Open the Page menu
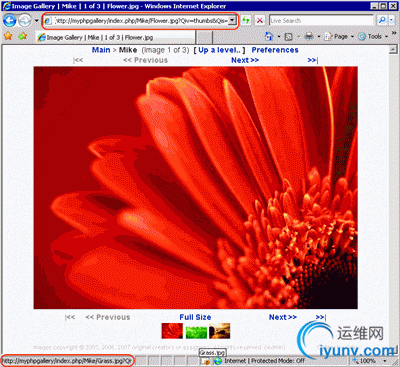 (x=339, y=36)
